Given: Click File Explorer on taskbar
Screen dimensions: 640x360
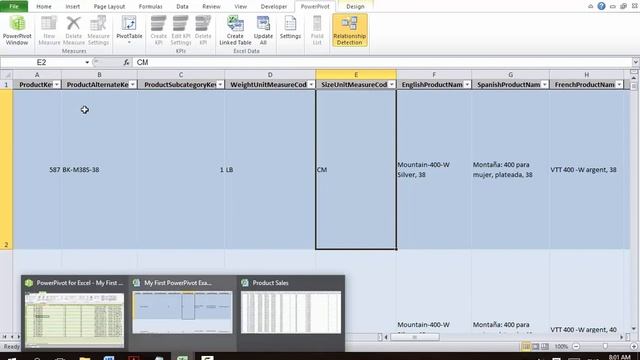Looking at the screenshot, I should click(x=84, y=358).
